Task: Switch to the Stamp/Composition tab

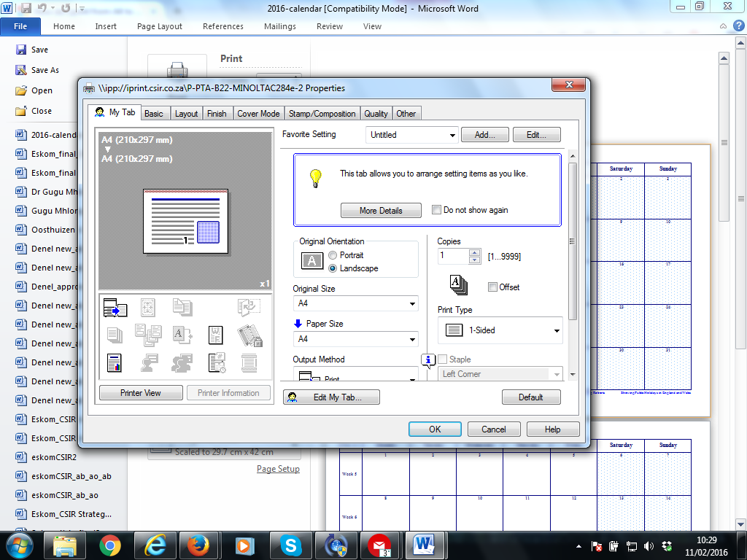Action: coord(322,114)
